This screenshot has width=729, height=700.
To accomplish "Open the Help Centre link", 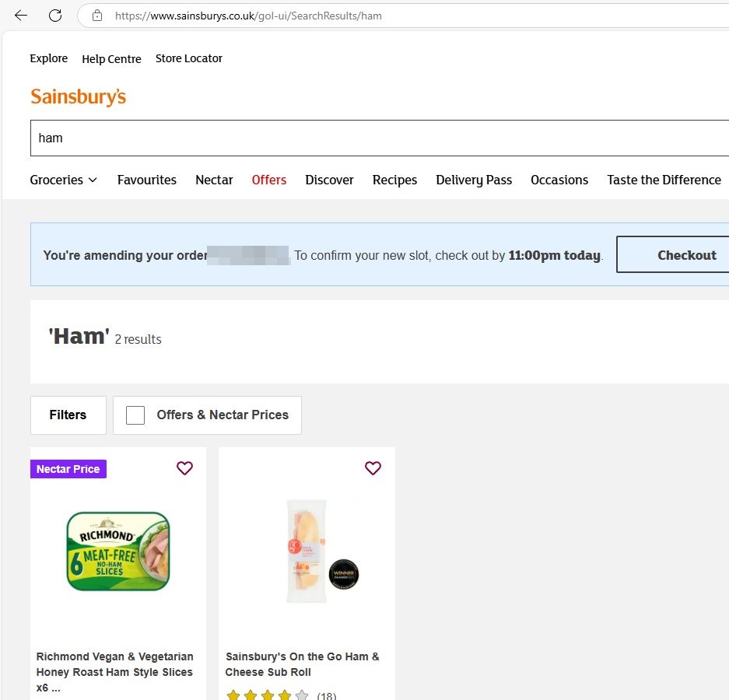I will coord(111,59).
